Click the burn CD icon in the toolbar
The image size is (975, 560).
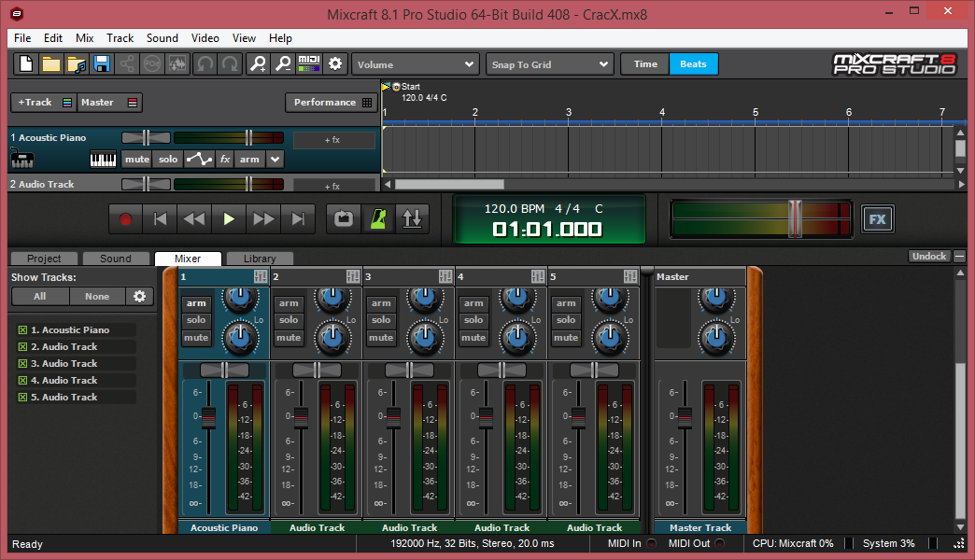[152, 64]
